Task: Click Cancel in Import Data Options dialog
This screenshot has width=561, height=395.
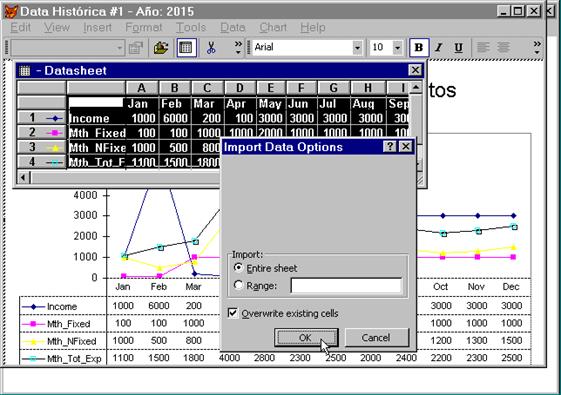Action: tap(376, 338)
